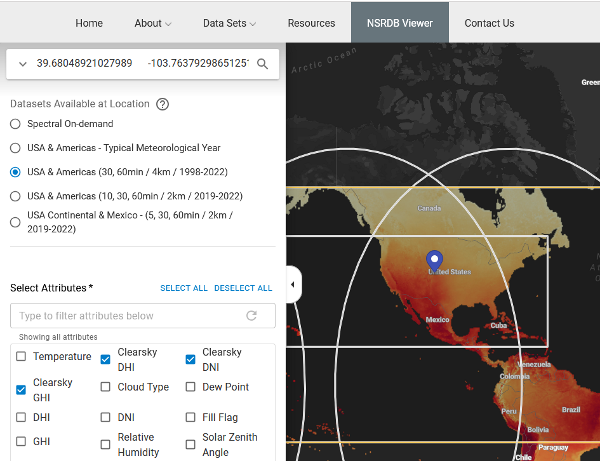Click the blue location pin on map
Image resolution: width=600 pixels, height=461 pixels.
434,261
